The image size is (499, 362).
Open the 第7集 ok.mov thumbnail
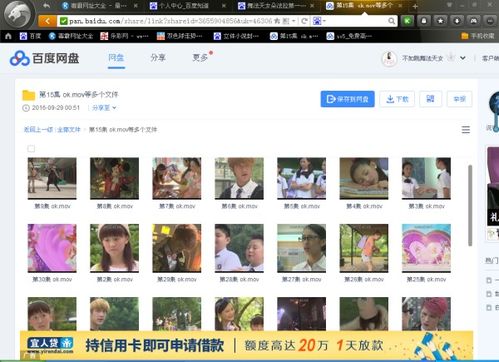(x=177, y=178)
